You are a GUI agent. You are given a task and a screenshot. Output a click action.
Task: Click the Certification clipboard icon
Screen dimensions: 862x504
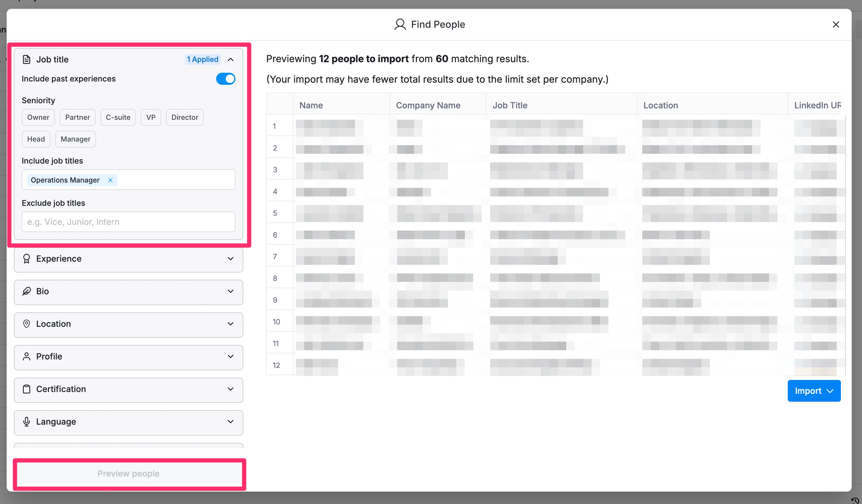[x=26, y=389]
